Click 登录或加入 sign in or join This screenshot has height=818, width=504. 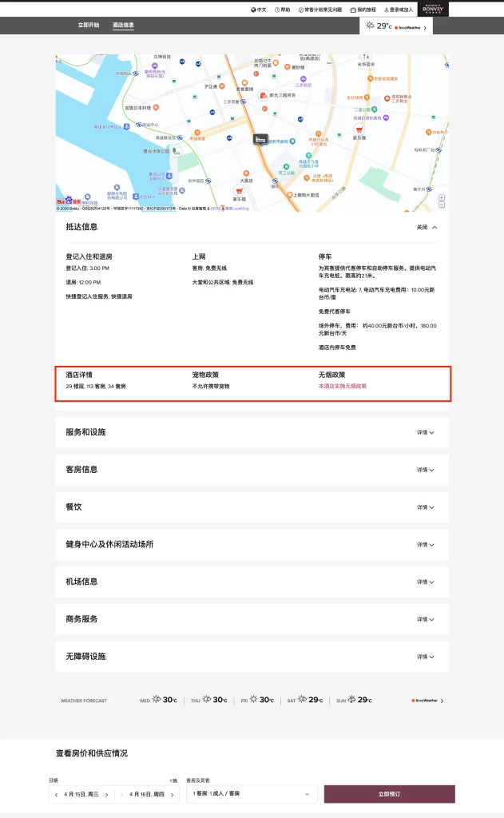tap(399, 10)
